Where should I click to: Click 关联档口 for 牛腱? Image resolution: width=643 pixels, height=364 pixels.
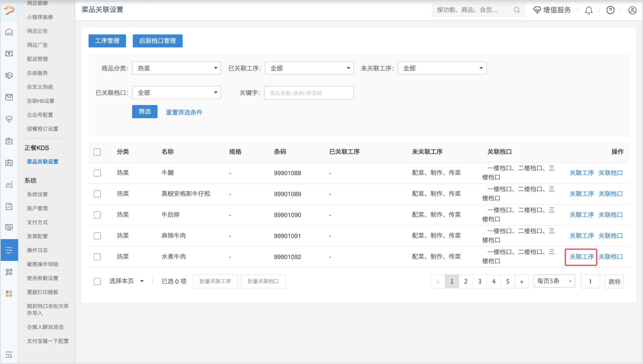[610, 173]
